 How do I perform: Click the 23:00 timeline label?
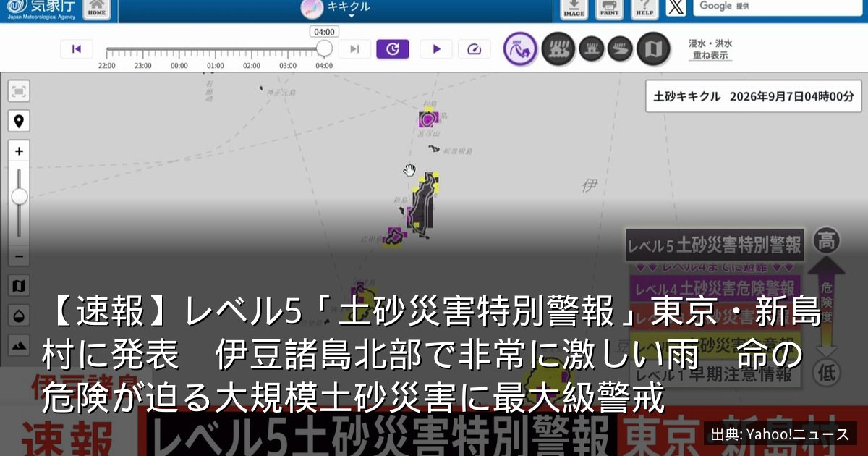tap(143, 66)
